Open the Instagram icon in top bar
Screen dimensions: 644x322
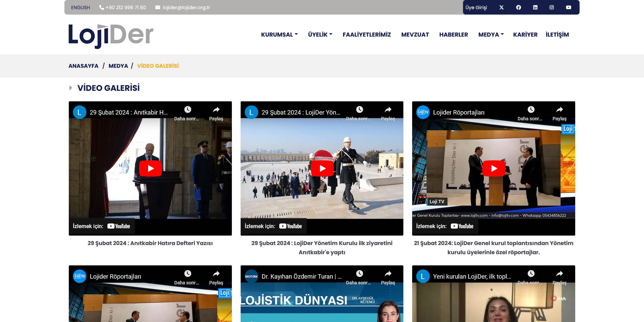tap(552, 7)
